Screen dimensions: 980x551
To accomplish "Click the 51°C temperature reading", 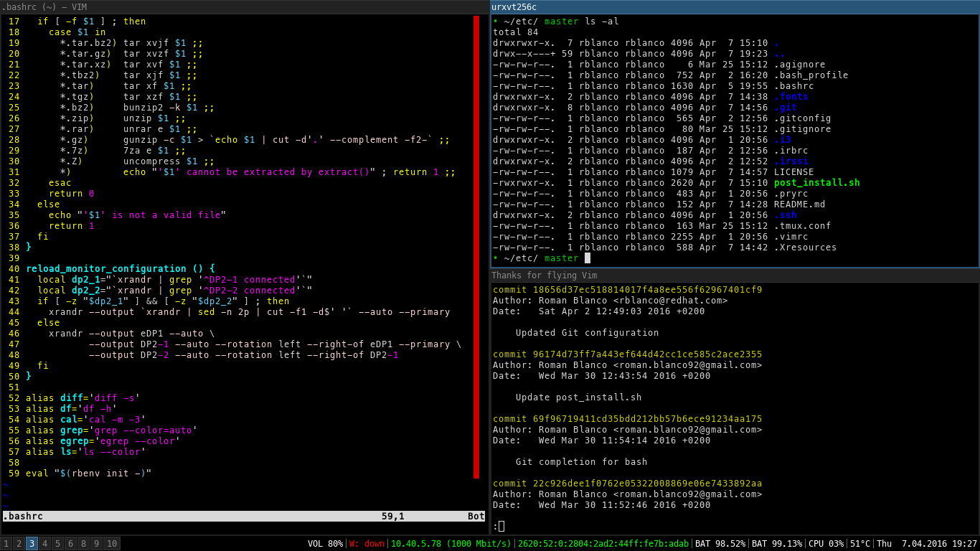I will point(860,544).
